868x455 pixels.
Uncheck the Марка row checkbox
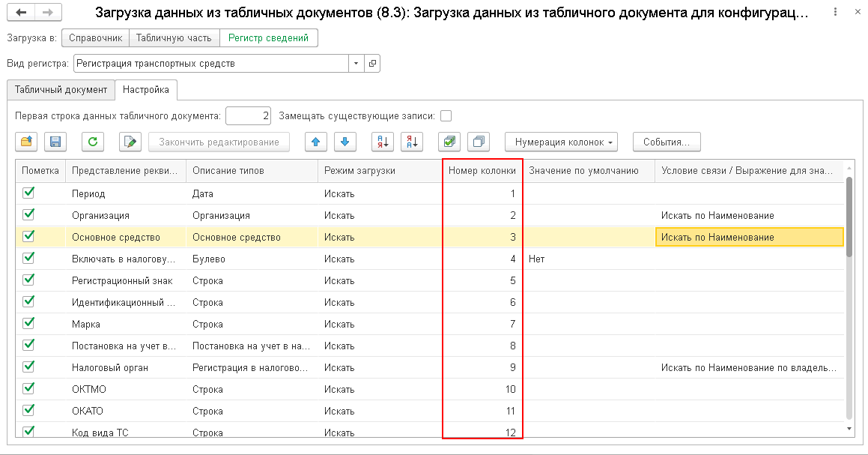click(28, 323)
